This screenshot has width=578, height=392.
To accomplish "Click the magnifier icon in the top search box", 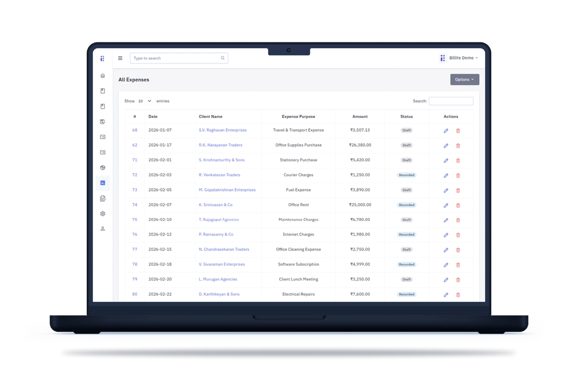I will click(x=223, y=58).
